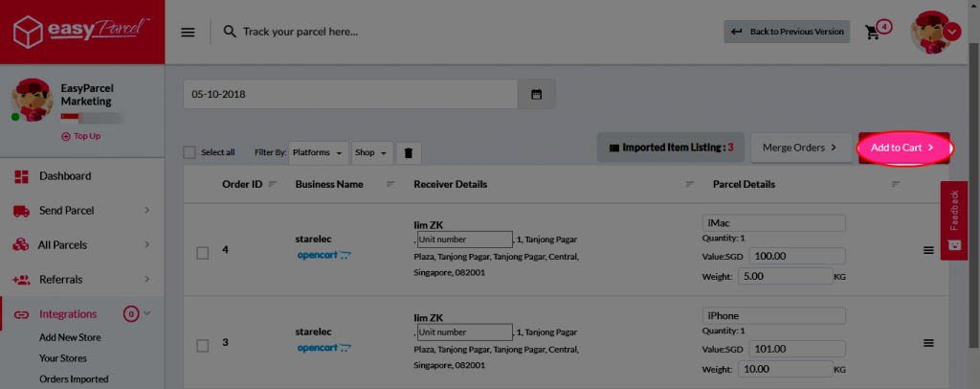Screen dimensions: 980x389
Task: Open the shopping cart icon
Action: [x=872, y=33]
